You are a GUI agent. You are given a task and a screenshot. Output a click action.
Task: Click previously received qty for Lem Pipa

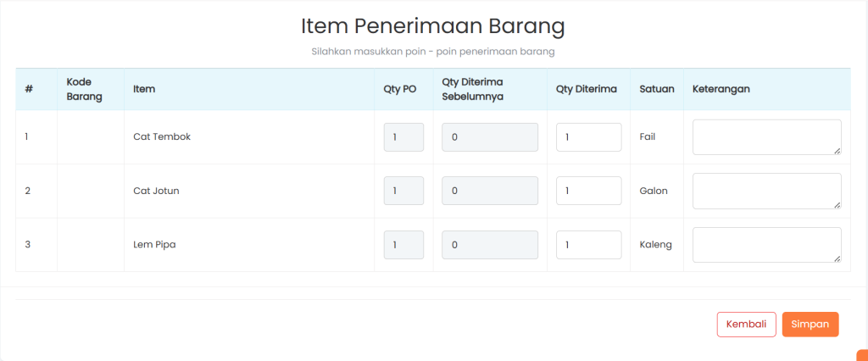click(x=490, y=245)
